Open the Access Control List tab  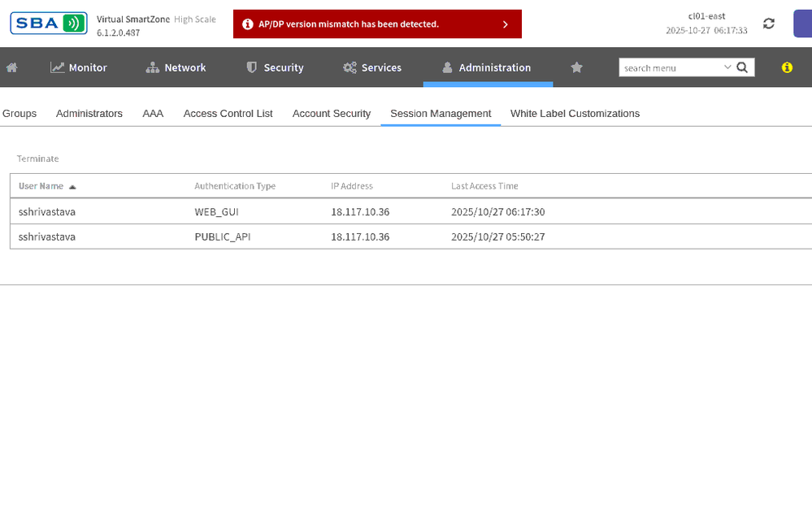[x=228, y=114]
